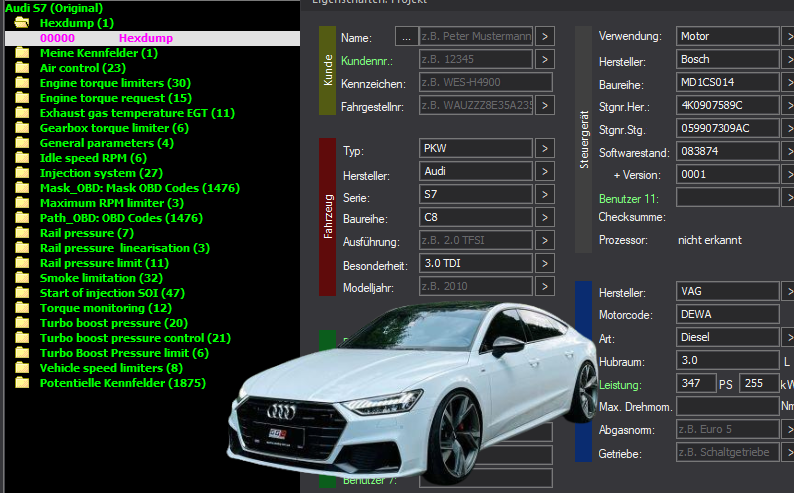
Task: Open the arrow next to Besonderheit 3.0 TDI
Action: coord(545,263)
